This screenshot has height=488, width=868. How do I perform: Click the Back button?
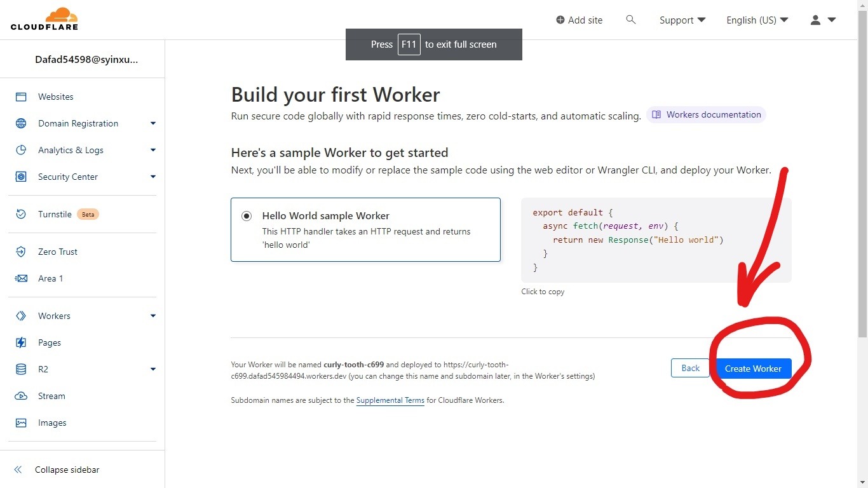click(x=690, y=368)
